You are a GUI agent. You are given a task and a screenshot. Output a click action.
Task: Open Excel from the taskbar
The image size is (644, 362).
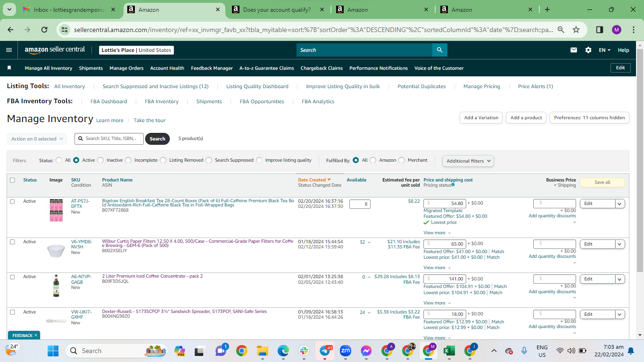click(x=449, y=351)
